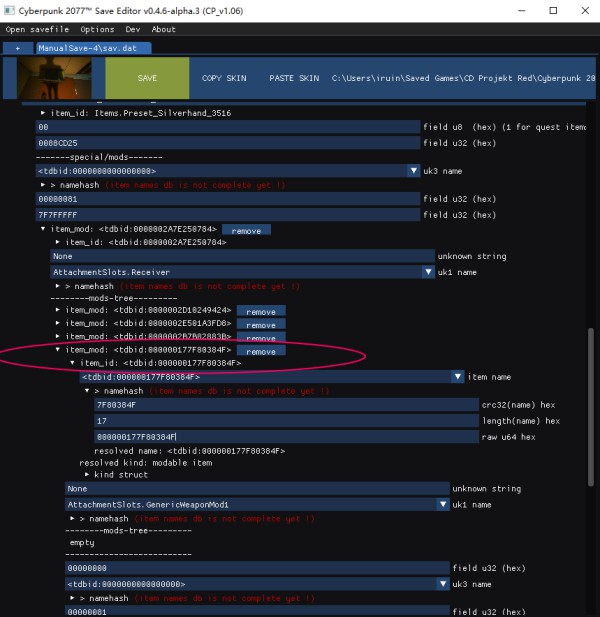Open the AttachmentSlots.GenericWeaponMod1 dropdown
Image resolution: width=600 pixels, height=617 pixels.
[x=443, y=504]
